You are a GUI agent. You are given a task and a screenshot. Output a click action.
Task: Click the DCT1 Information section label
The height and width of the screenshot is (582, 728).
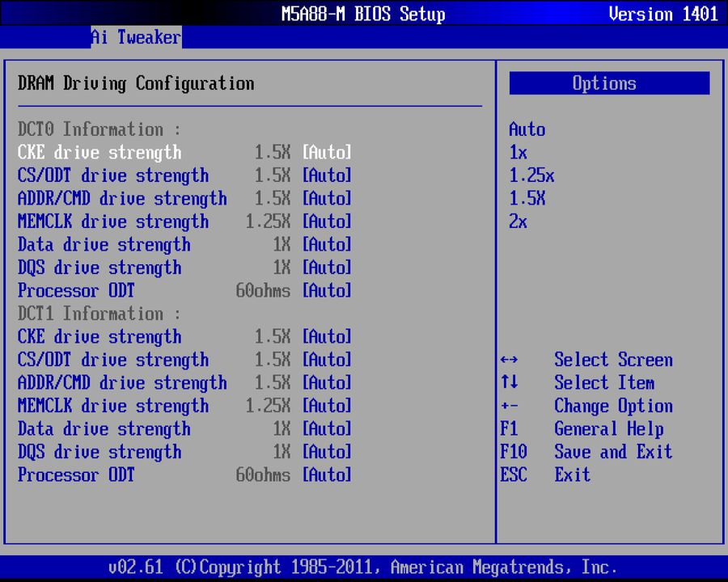click(99, 314)
